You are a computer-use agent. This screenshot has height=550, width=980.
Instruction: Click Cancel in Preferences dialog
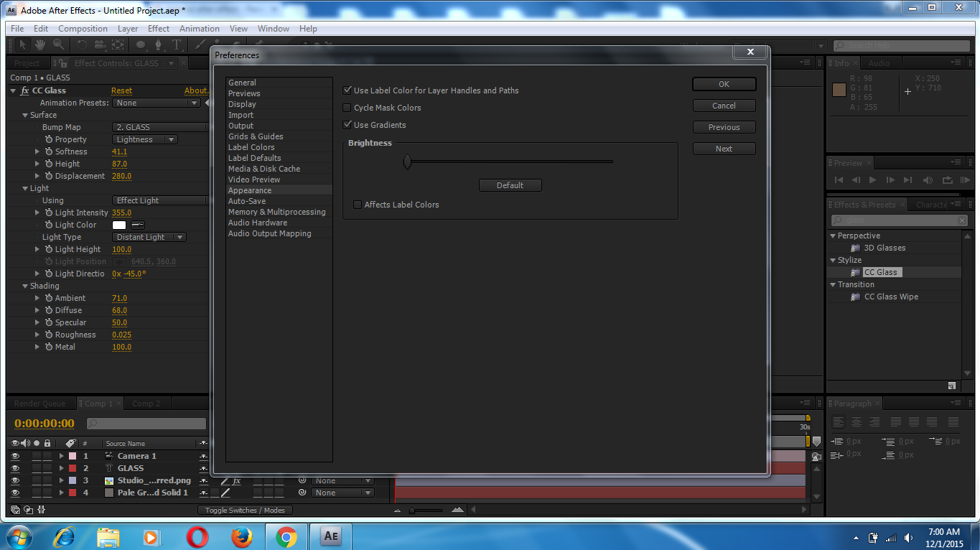click(724, 106)
